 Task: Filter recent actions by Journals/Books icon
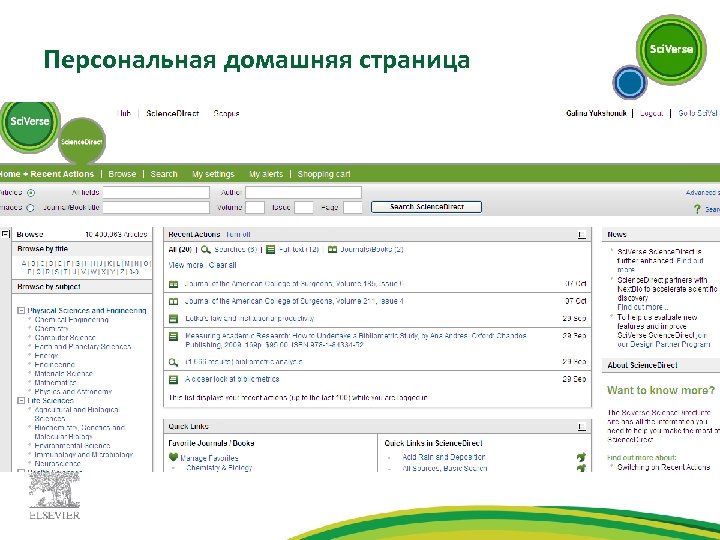click(x=332, y=249)
